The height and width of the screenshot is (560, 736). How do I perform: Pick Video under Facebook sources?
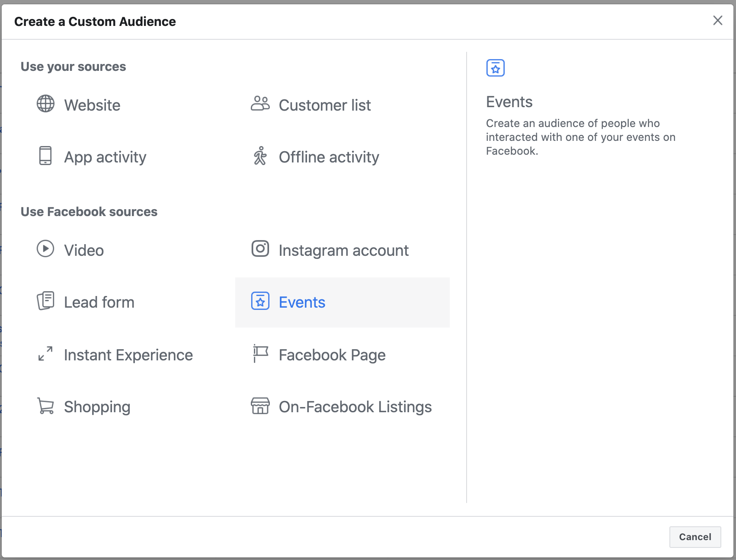pyautogui.click(x=128, y=250)
